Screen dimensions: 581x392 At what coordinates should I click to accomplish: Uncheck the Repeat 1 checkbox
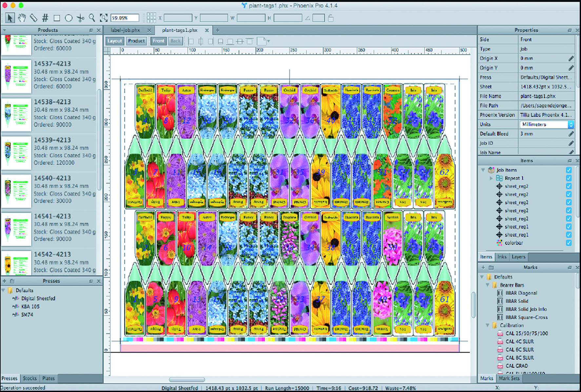click(569, 178)
